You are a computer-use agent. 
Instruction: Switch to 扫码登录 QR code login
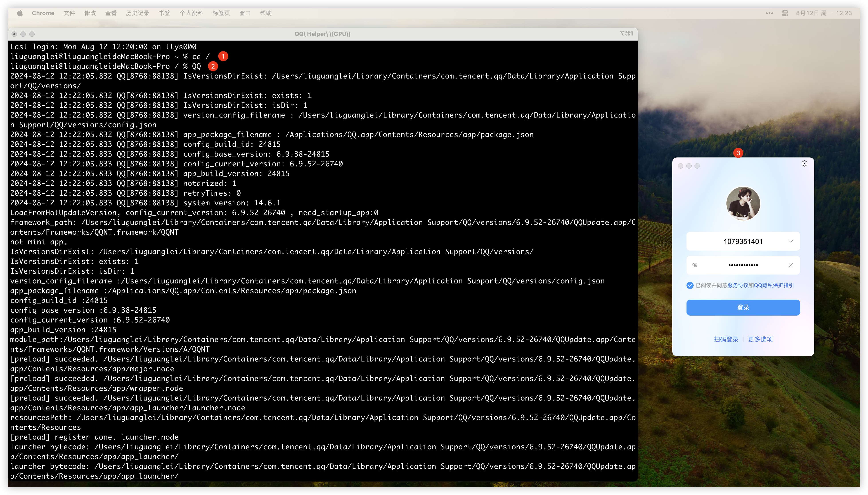726,339
